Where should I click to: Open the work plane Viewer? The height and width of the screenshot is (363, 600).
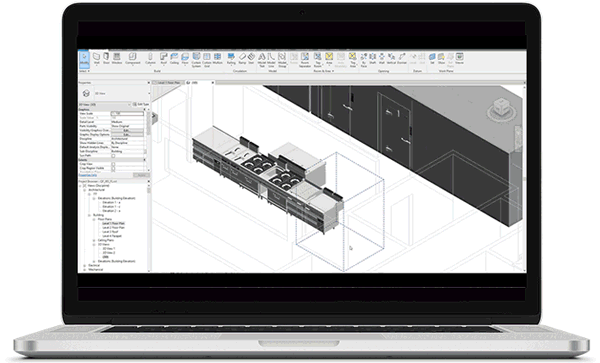(460, 58)
